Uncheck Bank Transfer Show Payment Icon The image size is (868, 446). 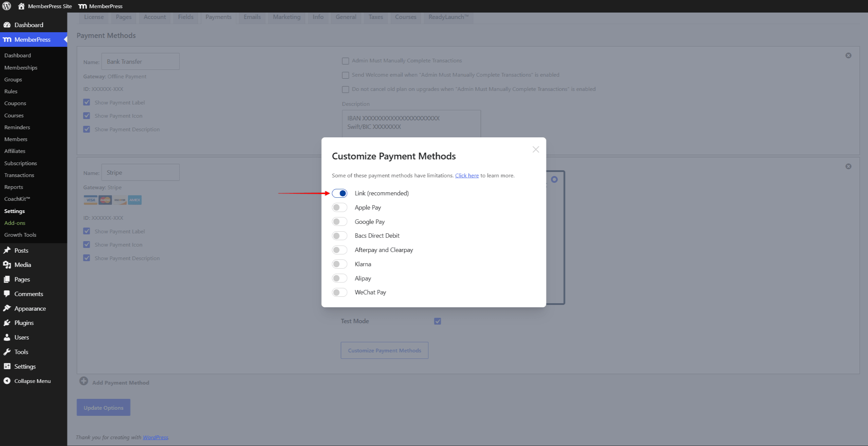[87, 116]
